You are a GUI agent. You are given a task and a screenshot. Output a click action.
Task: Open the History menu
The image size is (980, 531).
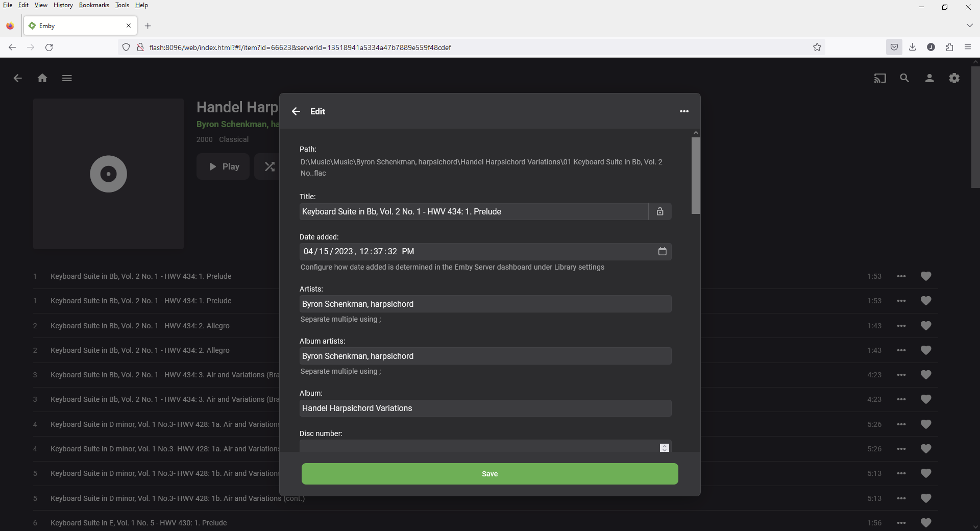(63, 5)
